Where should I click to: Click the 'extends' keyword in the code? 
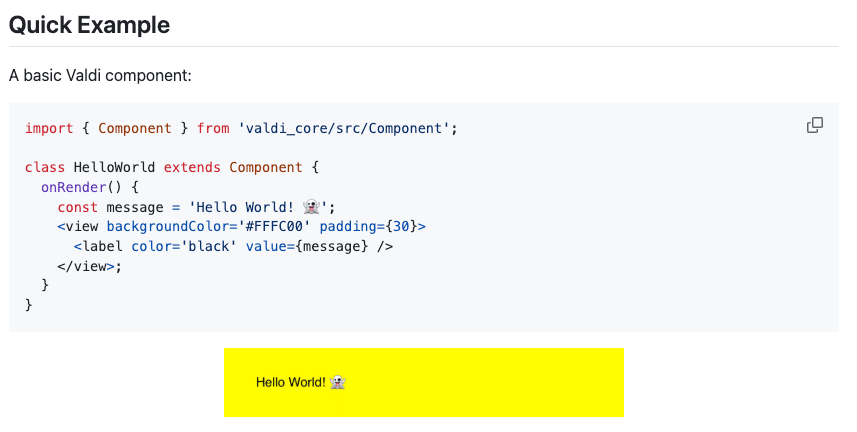pos(192,167)
